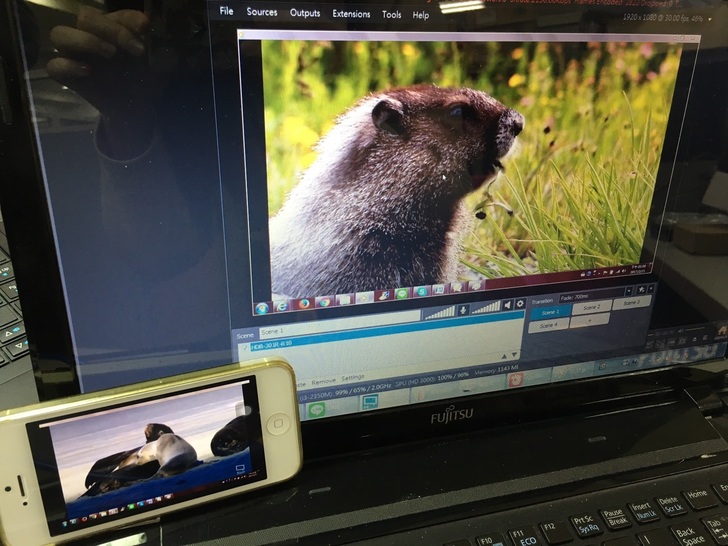The width and height of the screenshot is (728, 546).
Task: Click the Windows Start button in preview
Action: click(262, 307)
